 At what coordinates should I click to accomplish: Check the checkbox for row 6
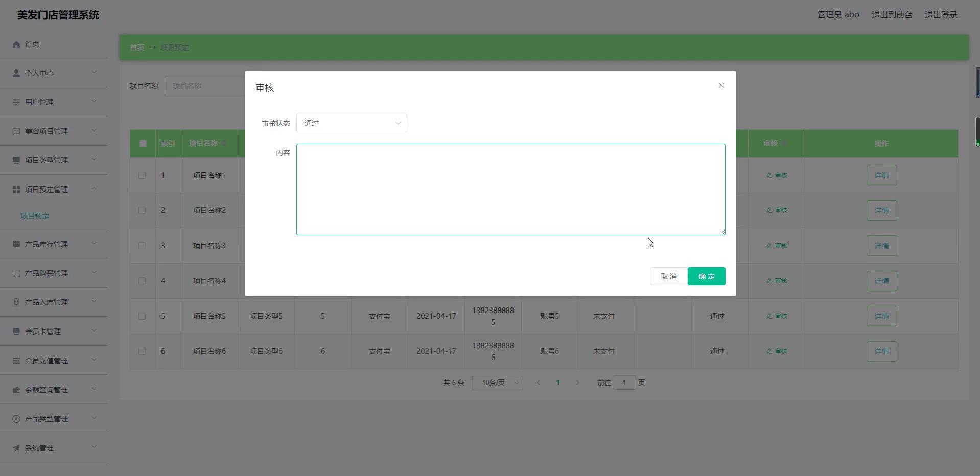coord(142,351)
